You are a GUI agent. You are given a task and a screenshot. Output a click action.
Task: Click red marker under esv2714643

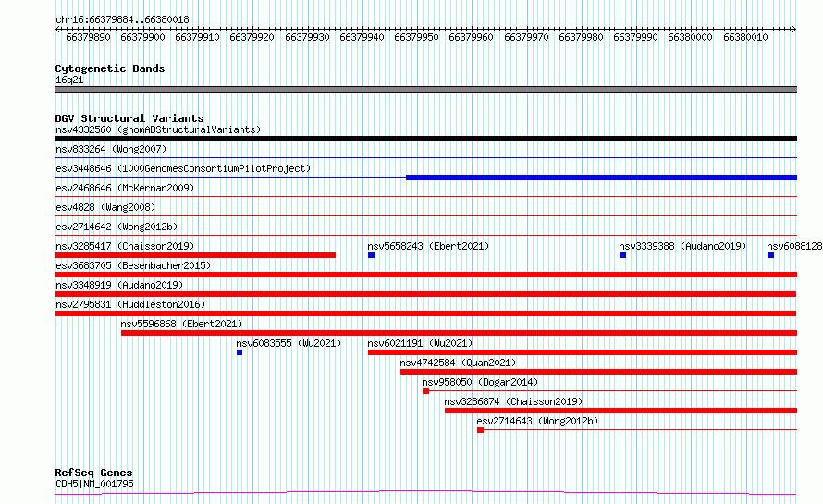click(480, 430)
